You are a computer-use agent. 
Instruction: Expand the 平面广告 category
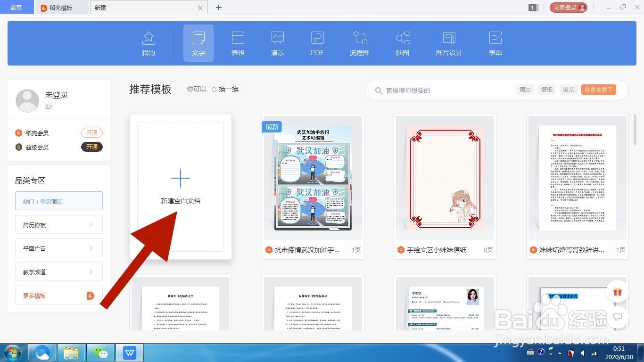click(58, 248)
